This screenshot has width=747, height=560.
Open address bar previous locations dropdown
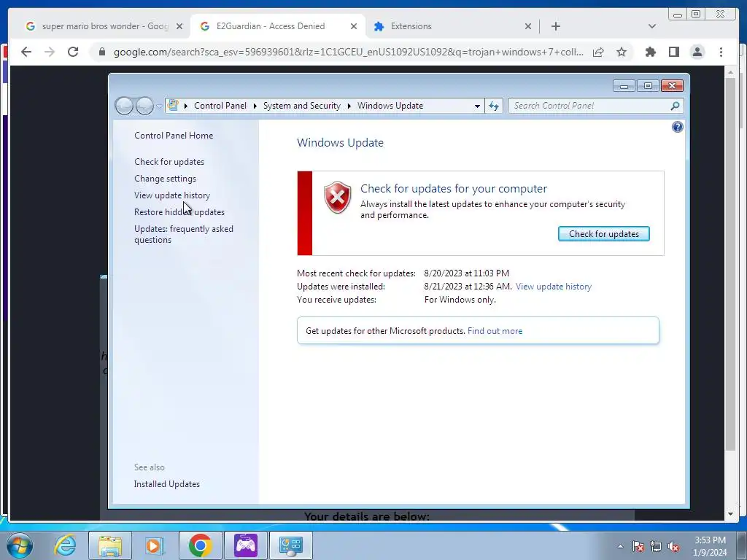477,106
